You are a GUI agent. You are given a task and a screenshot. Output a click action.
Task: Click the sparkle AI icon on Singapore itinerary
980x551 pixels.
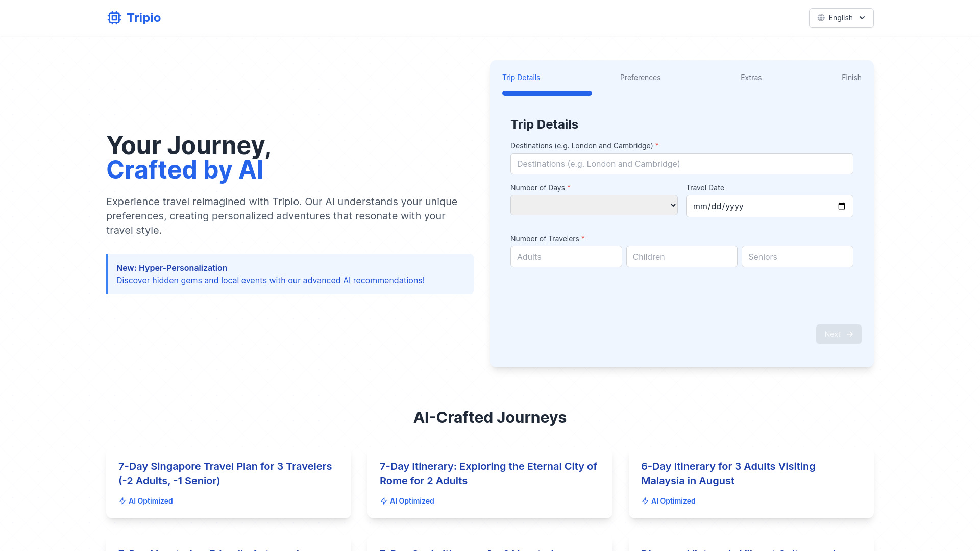pyautogui.click(x=122, y=500)
